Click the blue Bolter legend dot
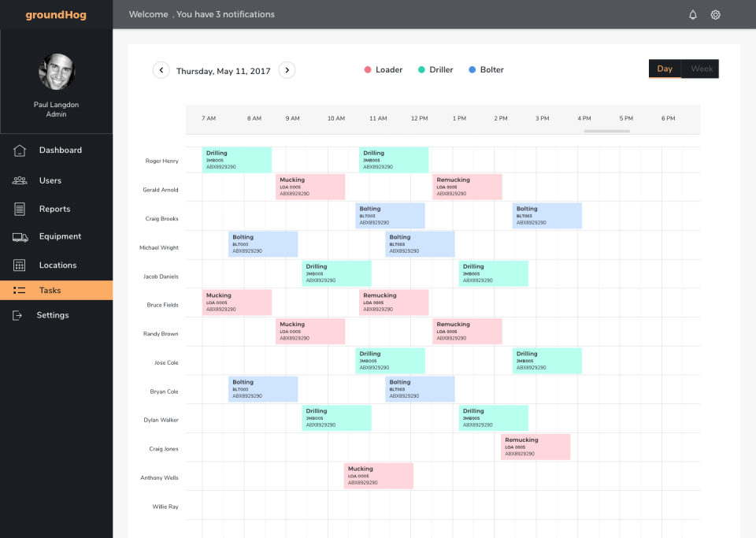 [x=472, y=70]
